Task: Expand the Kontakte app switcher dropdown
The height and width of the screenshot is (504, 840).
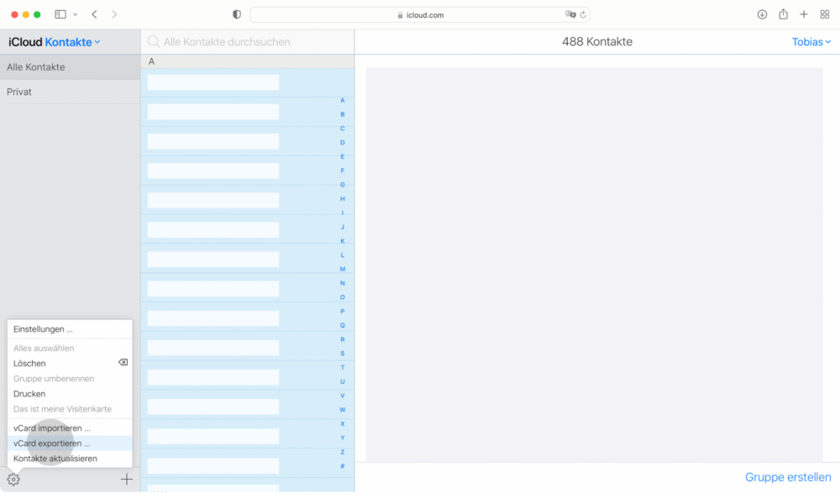Action: [72, 42]
